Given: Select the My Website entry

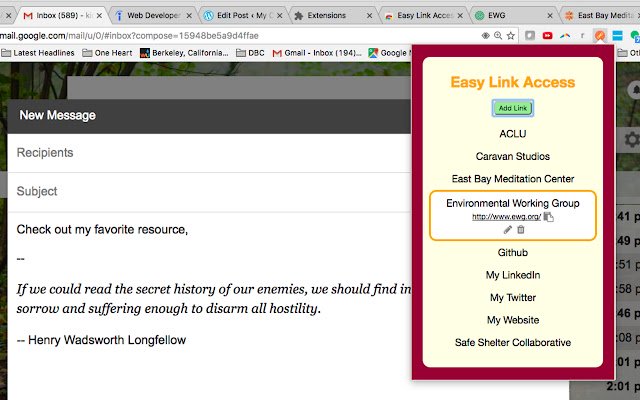Looking at the screenshot, I should click(513, 320).
